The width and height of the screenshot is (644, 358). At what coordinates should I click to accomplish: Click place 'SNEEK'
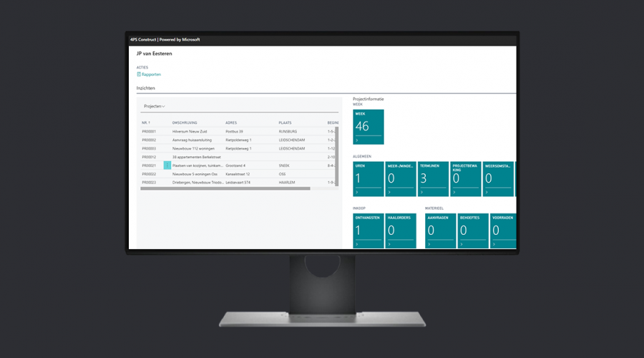click(x=284, y=165)
